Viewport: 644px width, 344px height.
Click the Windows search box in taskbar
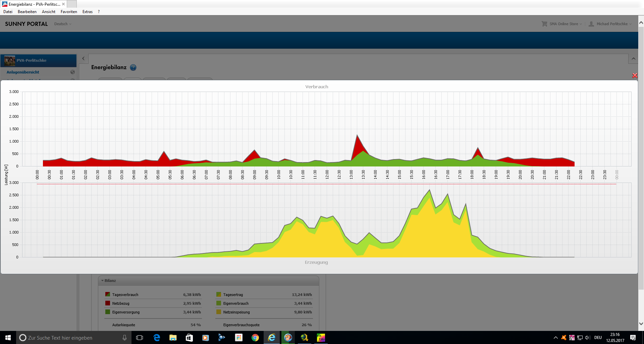[x=70, y=338]
